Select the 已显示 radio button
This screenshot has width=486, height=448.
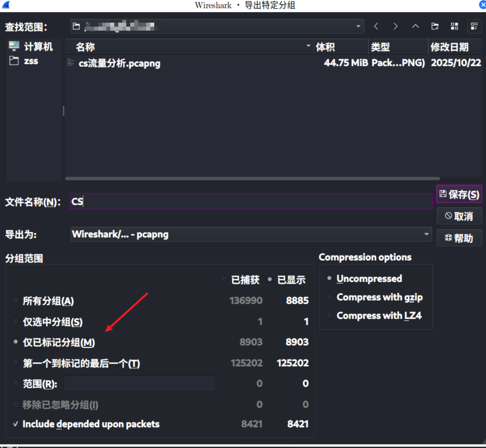click(x=270, y=279)
